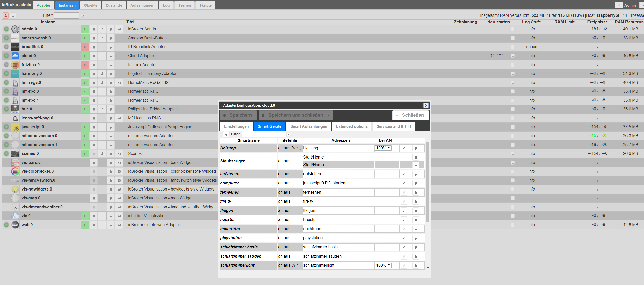
Task: Add a new smart device with plus
Action: (x=226, y=134)
